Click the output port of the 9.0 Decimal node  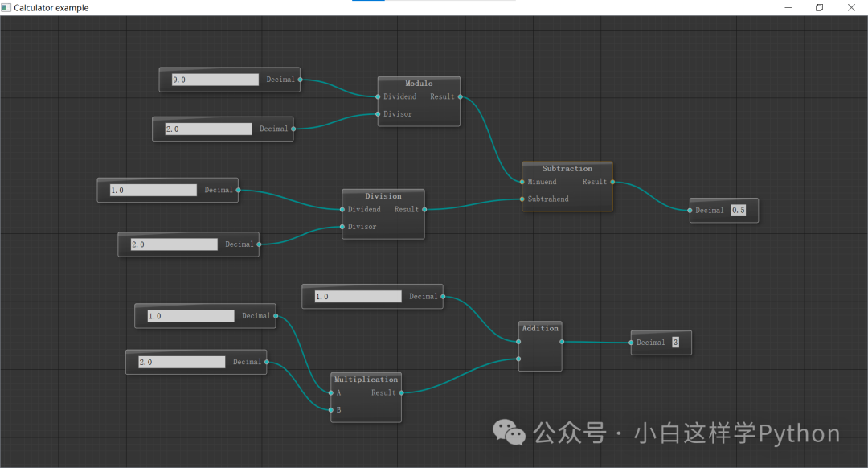(x=301, y=80)
